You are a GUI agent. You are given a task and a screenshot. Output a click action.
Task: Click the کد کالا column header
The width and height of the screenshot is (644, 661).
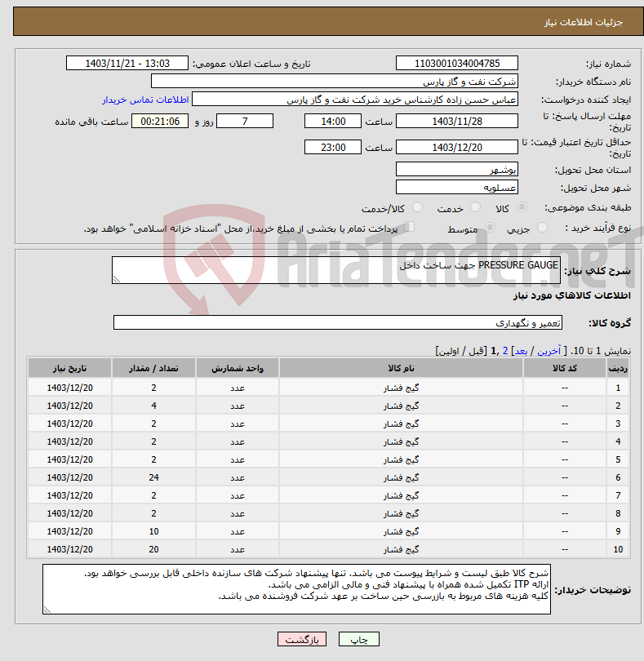pyautogui.click(x=565, y=368)
